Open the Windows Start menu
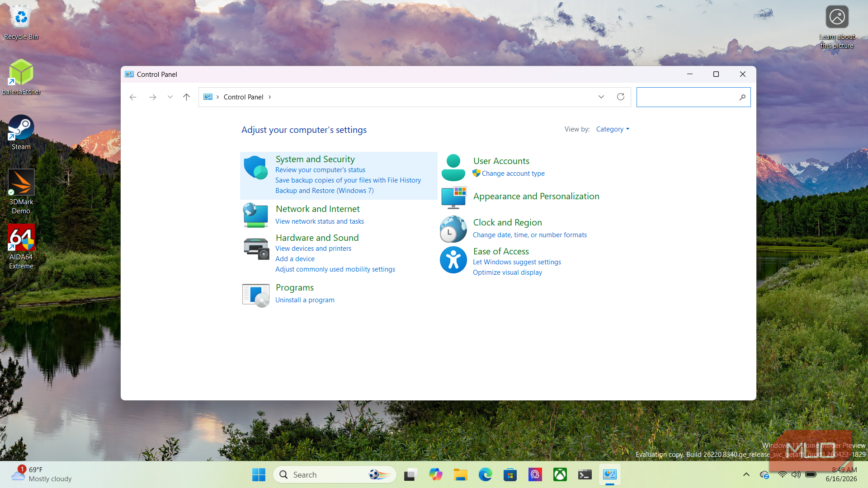The image size is (868, 488). point(259,475)
